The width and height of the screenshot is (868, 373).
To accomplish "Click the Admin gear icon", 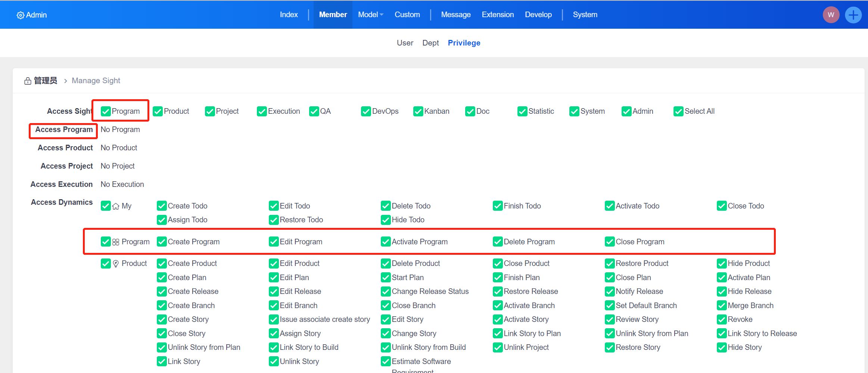I will (x=20, y=15).
